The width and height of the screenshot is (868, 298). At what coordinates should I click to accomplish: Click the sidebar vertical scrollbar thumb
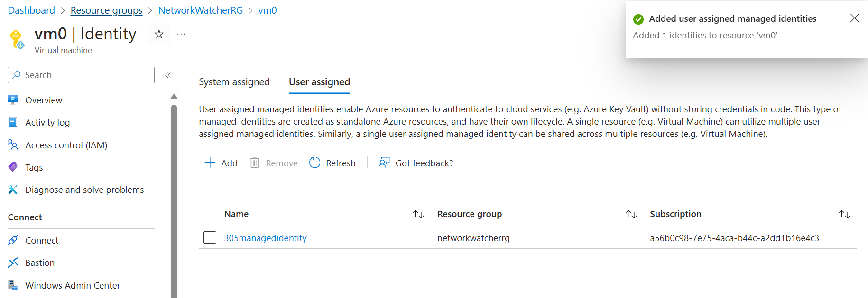point(174,201)
